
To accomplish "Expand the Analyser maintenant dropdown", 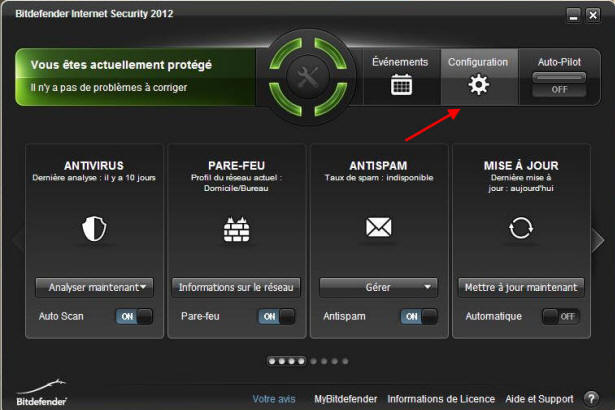I will (x=94, y=288).
